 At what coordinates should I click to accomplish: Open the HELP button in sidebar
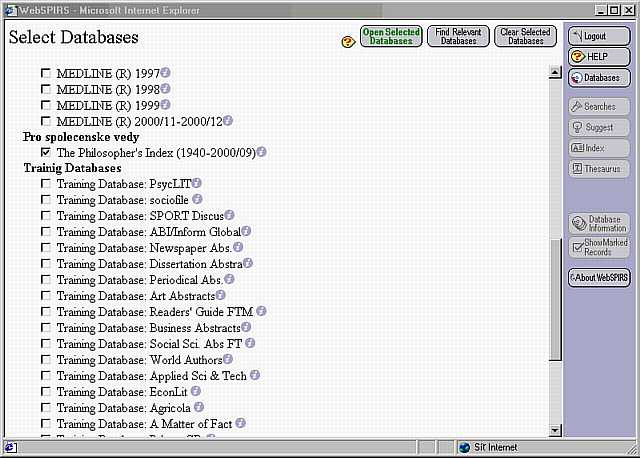point(599,57)
